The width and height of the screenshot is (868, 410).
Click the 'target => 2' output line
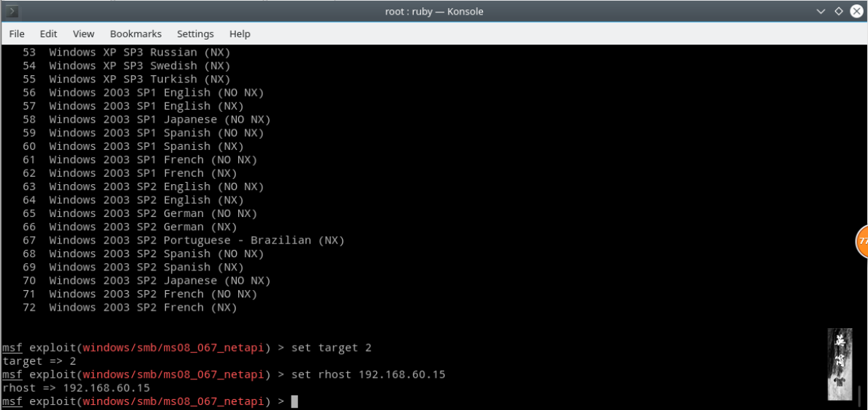pyautogui.click(x=39, y=361)
